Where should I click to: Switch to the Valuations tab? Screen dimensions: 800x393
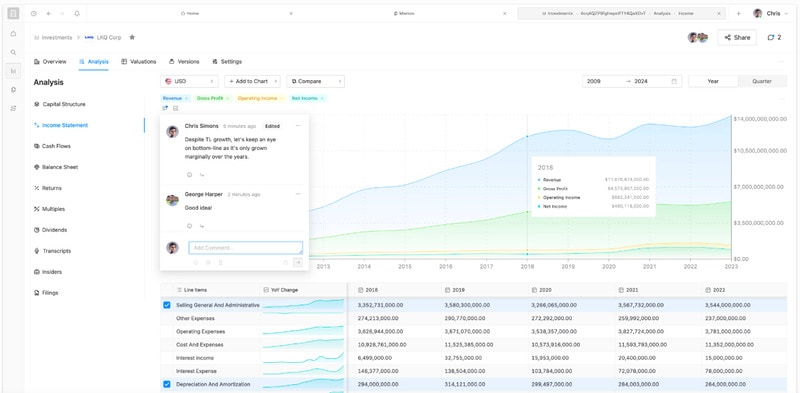139,62
